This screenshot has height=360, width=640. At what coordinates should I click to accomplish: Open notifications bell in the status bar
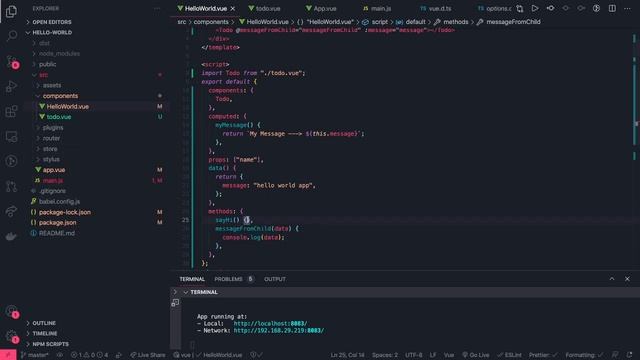[629, 355]
